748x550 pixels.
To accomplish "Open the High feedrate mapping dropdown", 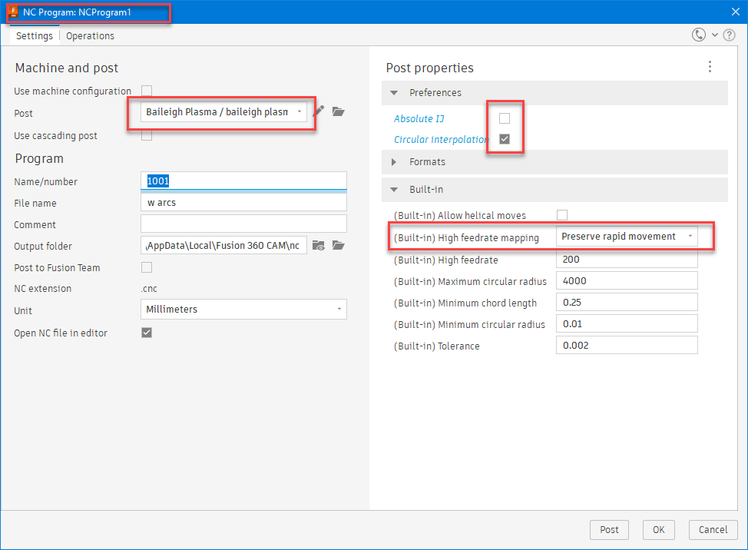I will pos(627,237).
